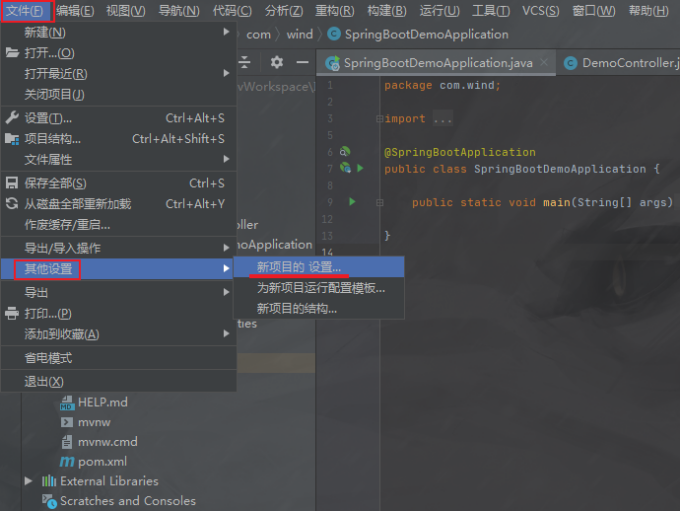Open the 分析(Z) menu

point(284,10)
